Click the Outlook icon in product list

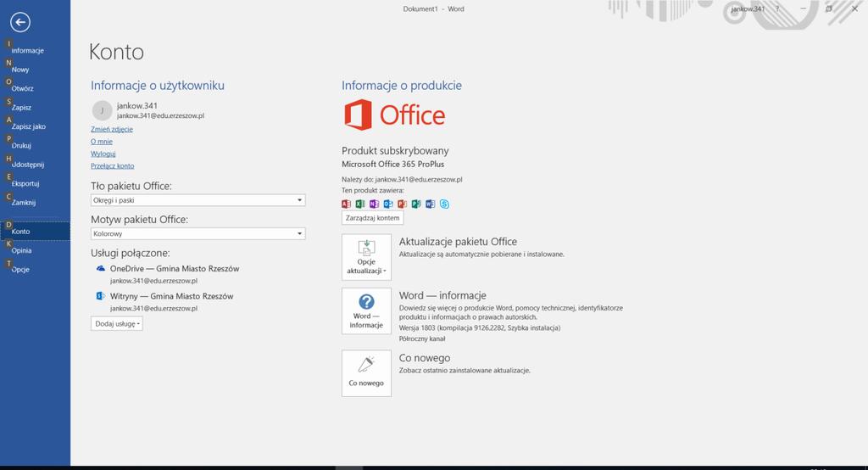pyautogui.click(x=388, y=204)
